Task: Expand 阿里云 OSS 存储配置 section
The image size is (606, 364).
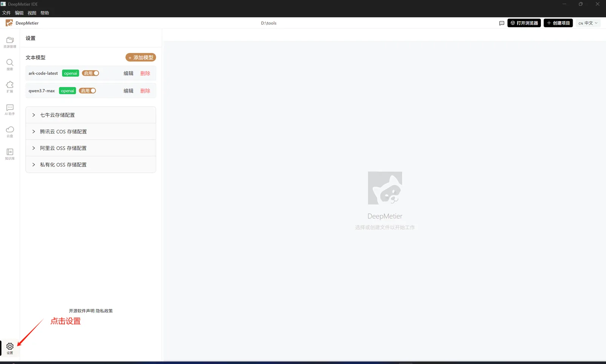Action: (91, 148)
